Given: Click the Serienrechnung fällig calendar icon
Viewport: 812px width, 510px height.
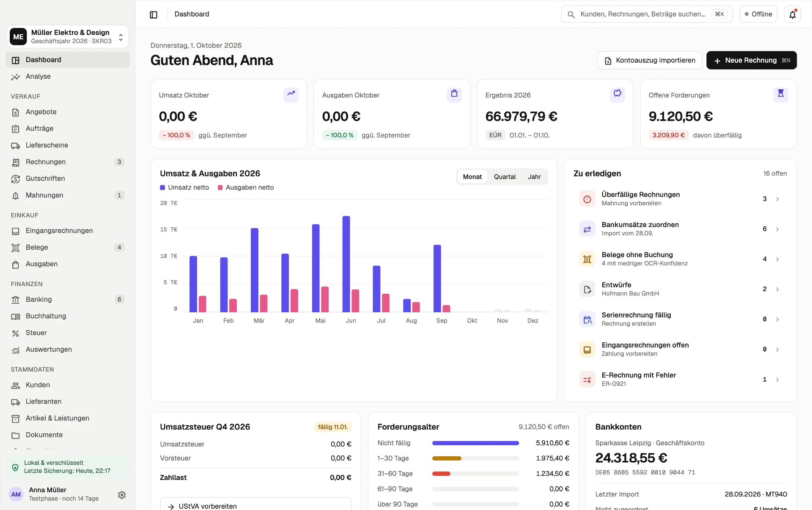Looking at the screenshot, I should click(587, 319).
